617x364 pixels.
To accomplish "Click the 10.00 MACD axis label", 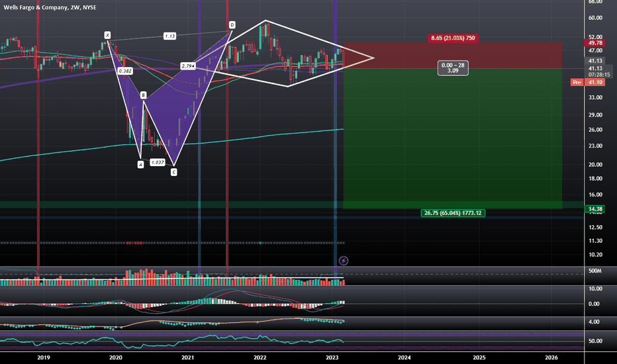I will 595,289.
